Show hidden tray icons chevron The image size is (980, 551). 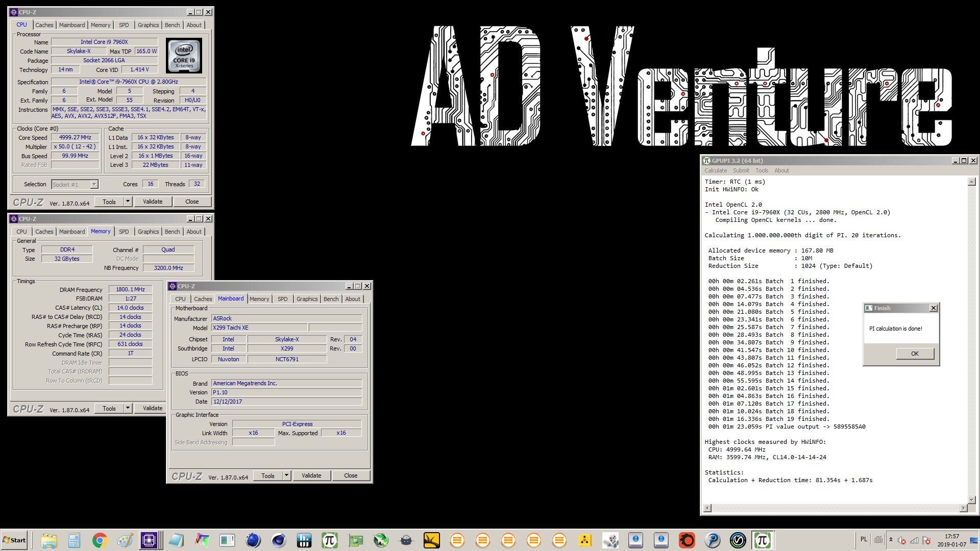tap(891, 540)
